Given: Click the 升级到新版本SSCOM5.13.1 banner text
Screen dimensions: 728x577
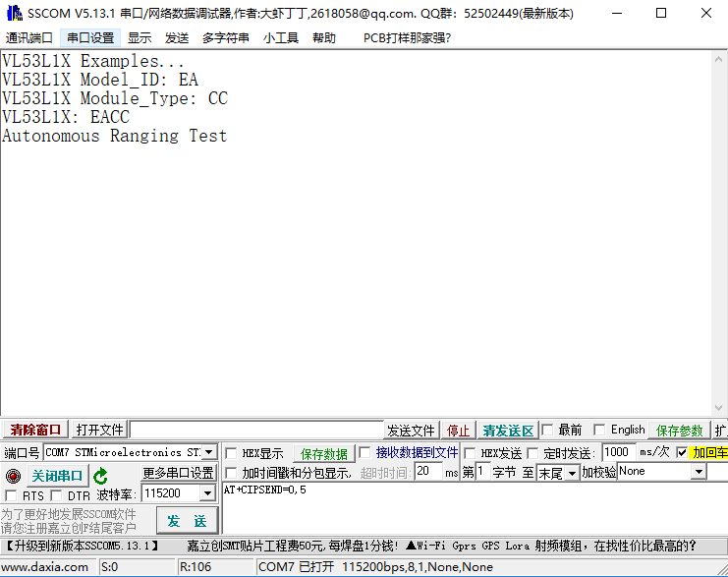Looking at the screenshot, I should pos(83,546).
